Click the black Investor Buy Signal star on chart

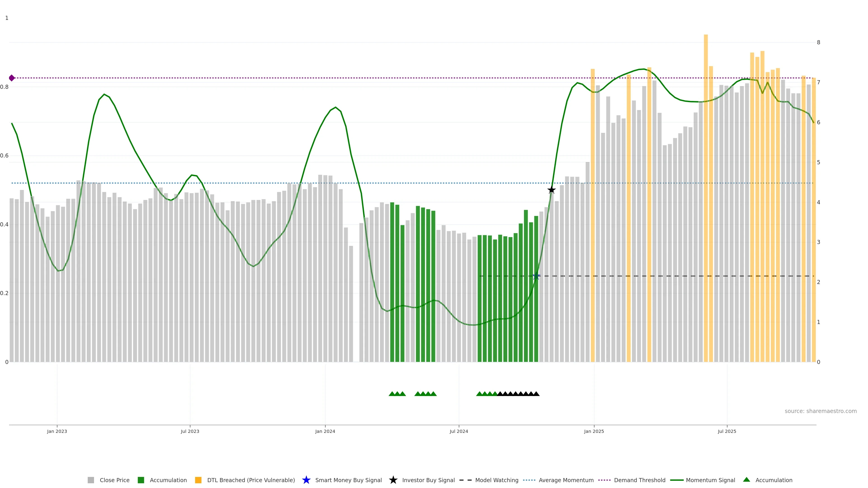pyautogui.click(x=551, y=190)
